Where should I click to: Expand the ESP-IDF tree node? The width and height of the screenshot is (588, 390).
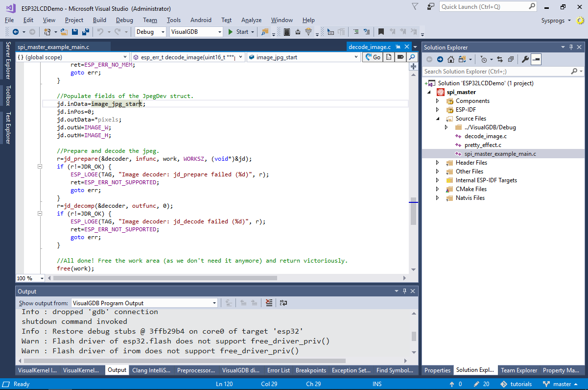[438, 110]
